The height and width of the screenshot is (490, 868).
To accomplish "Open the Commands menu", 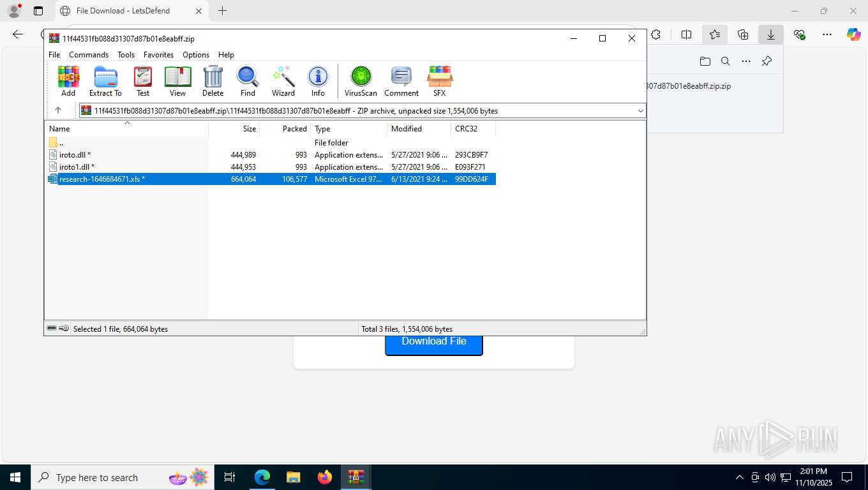I will tap(89, 55).
